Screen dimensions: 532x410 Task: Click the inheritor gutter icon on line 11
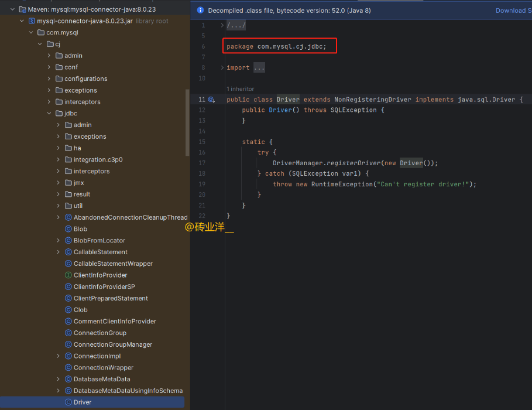pyautogui.click(x=210, y=99)
